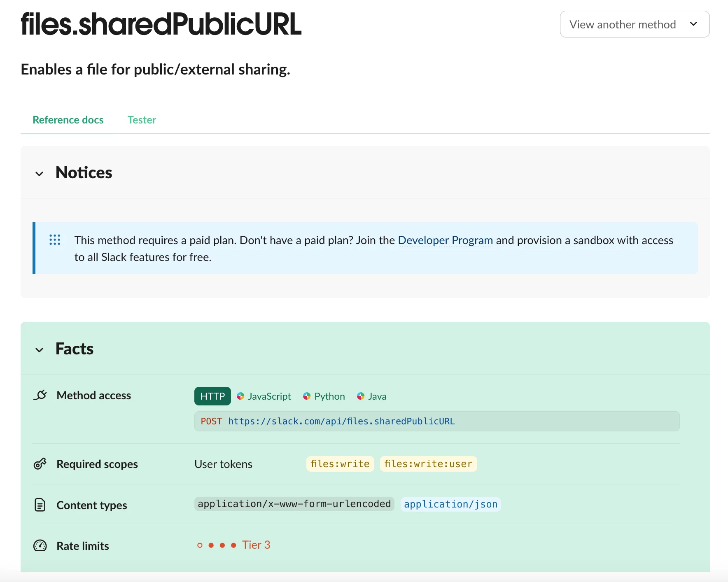Open the files:write:user scope link
This screenshot has width=728, height=582.
coord(428,464)
